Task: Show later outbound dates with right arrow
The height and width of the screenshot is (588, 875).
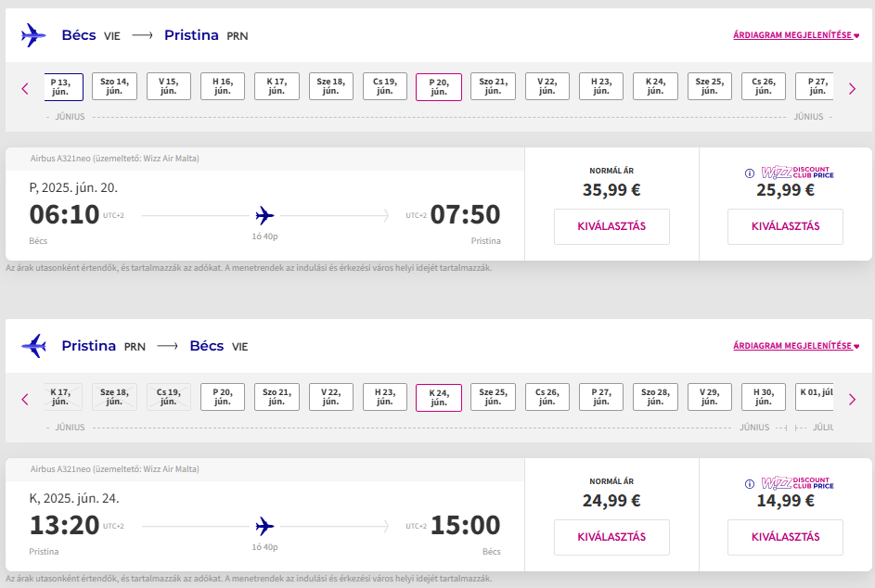Action: (852, 88)
